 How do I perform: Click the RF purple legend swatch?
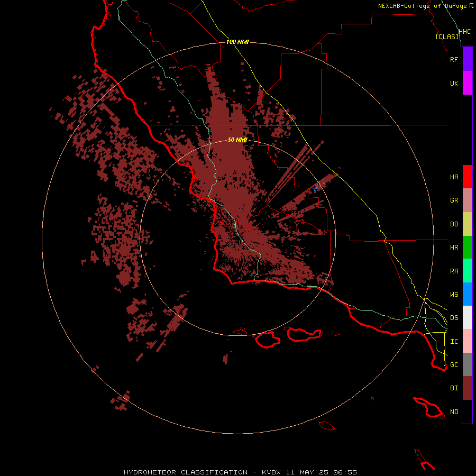tap(467, 59)
